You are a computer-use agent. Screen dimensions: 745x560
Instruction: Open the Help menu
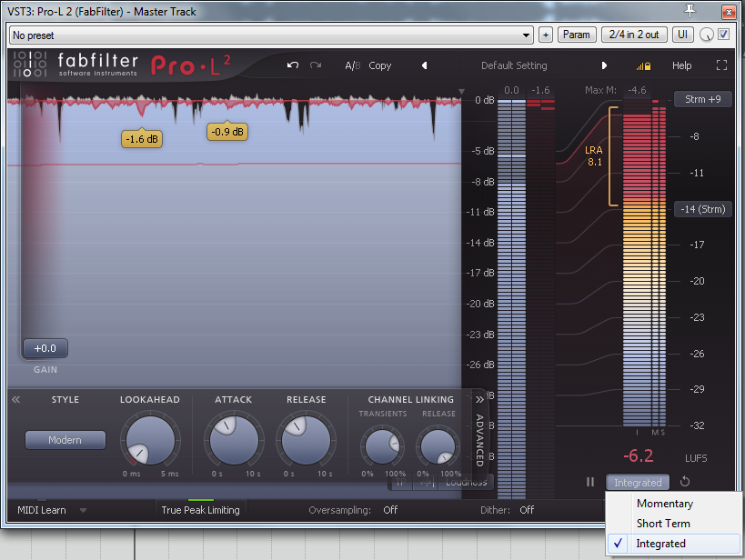pos(681,65)
